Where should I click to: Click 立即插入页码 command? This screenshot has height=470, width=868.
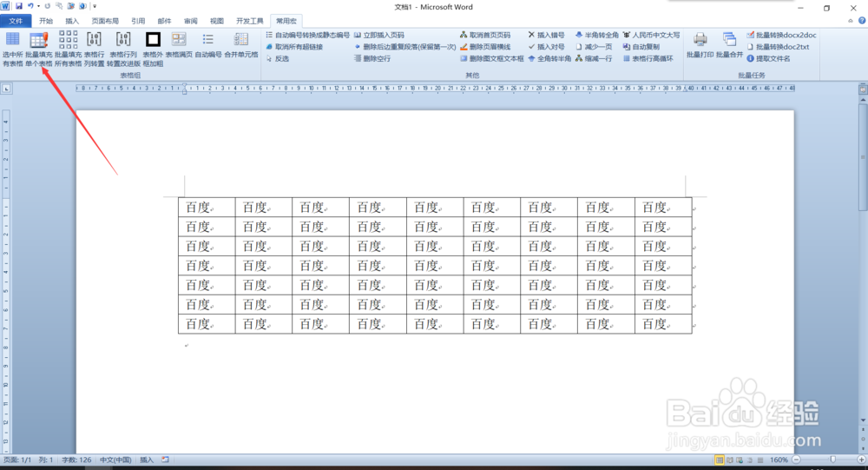pyautogui.click(x=379, y=35)
